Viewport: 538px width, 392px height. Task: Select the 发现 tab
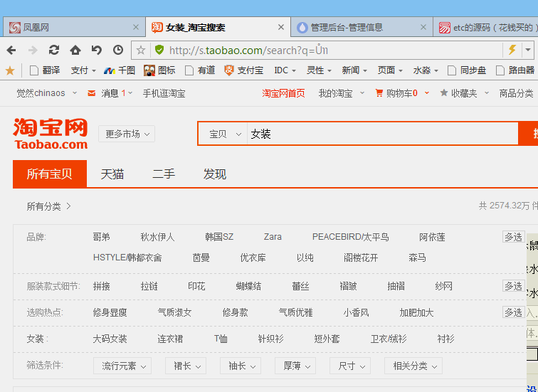pyautogui.click(x=215, y=174)
